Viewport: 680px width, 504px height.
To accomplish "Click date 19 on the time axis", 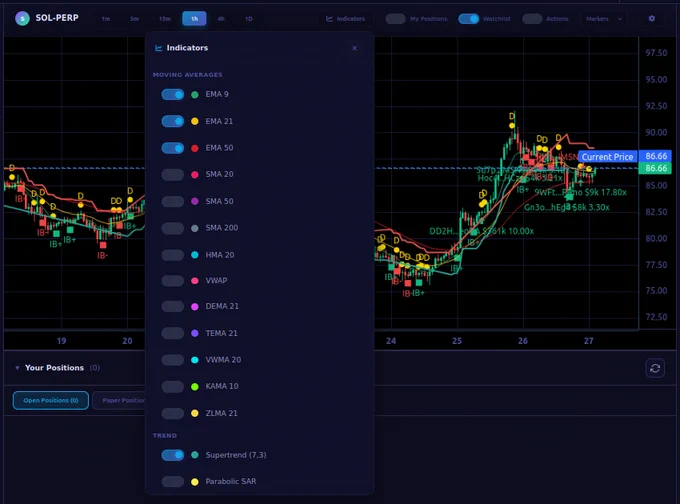I will point(62,341).
